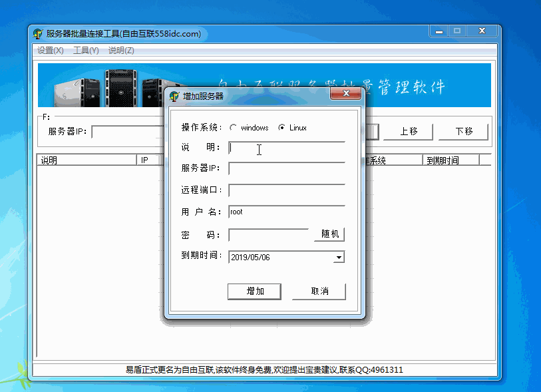
Task: Click the app icon in main title bar
Action: (x=38, y=34)
